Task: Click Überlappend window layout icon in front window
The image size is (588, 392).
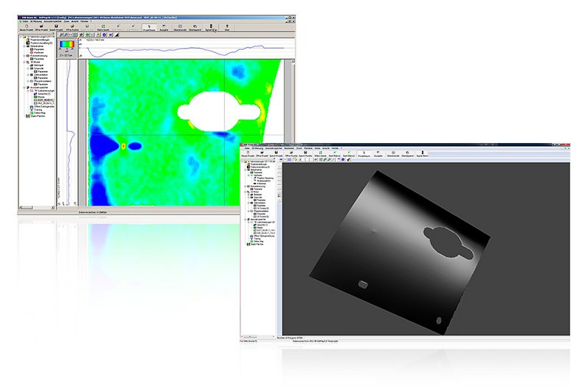Action: 408,153
